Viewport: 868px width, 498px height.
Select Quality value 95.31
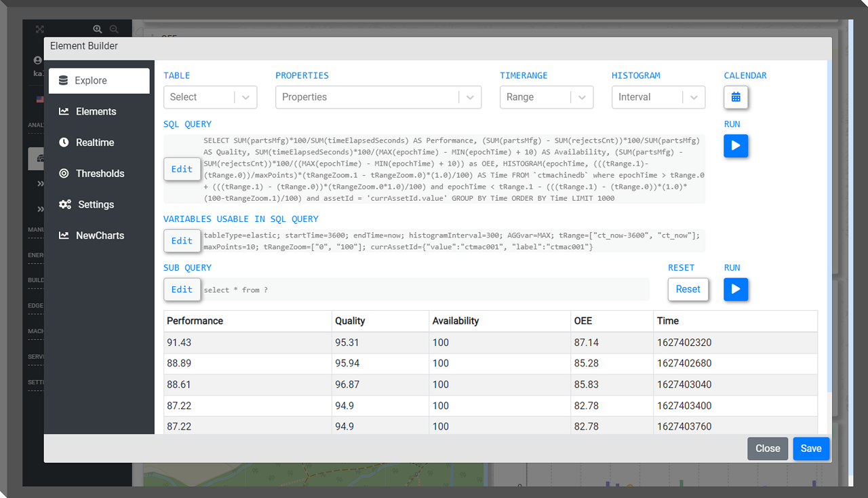(x=347, y=343)
